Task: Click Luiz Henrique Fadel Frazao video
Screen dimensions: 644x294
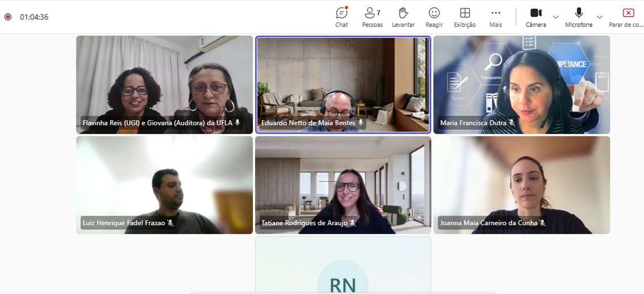Action: (x=164, y=185)
